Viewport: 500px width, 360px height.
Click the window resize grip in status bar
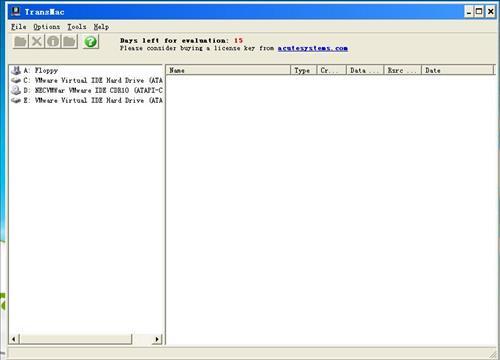pos(492,354)
